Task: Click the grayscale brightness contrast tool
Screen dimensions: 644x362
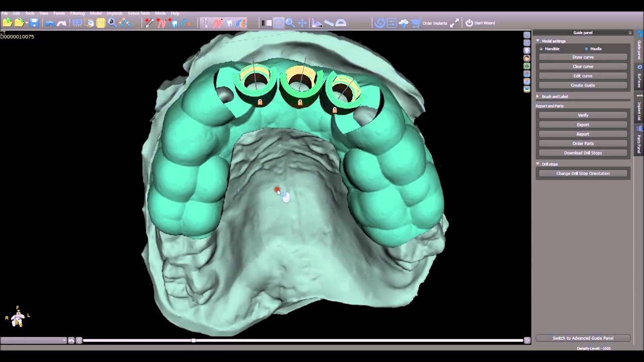Action: coord(267,23)
